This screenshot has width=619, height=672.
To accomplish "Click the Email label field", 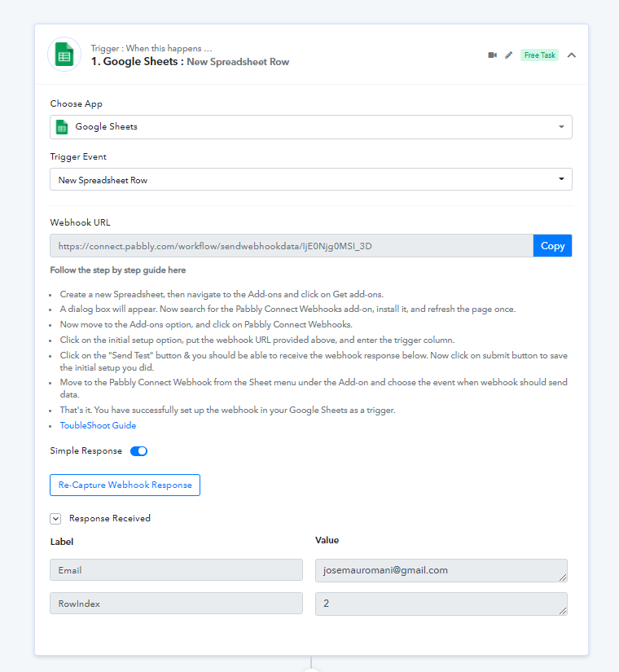I will pos(176,570).
